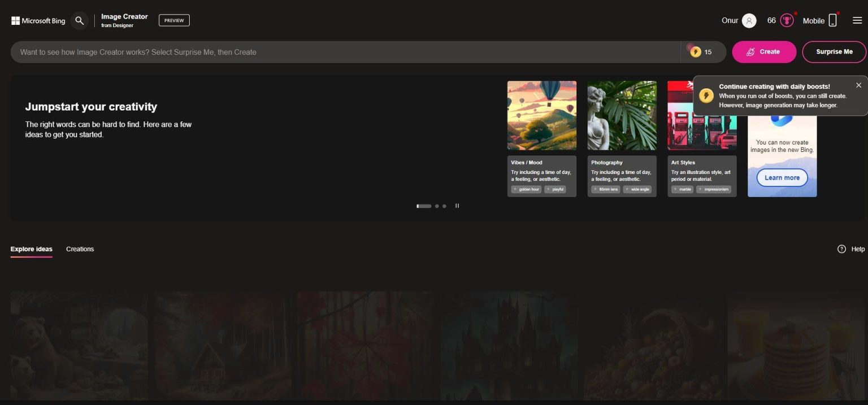868x405 pixels.
Task: Click the Learn more button
Action: (x=782, y=177)
